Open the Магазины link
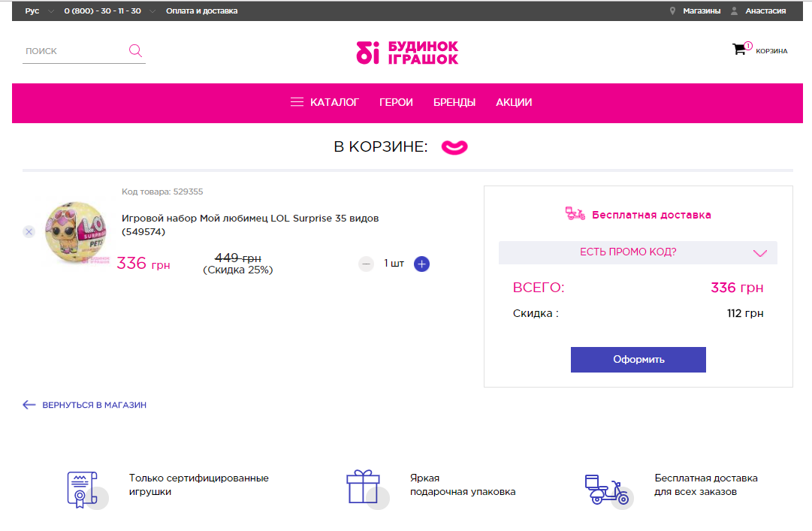 pos(702,11)
